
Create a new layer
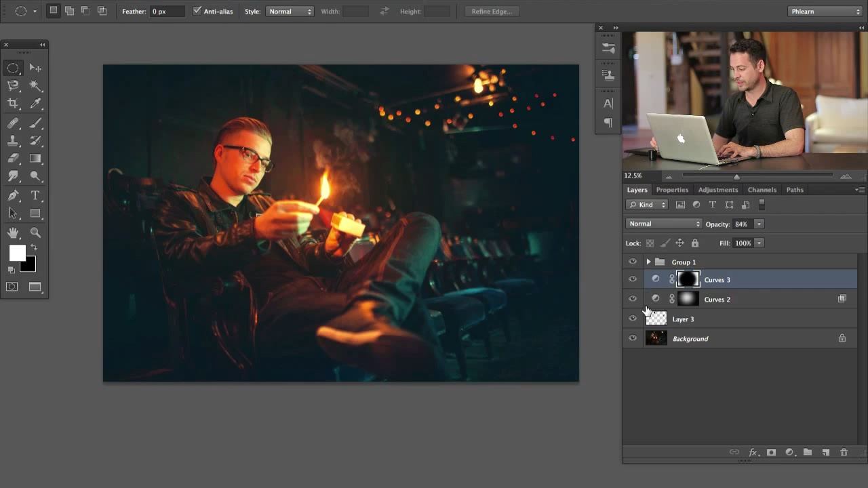pos(826,452)
